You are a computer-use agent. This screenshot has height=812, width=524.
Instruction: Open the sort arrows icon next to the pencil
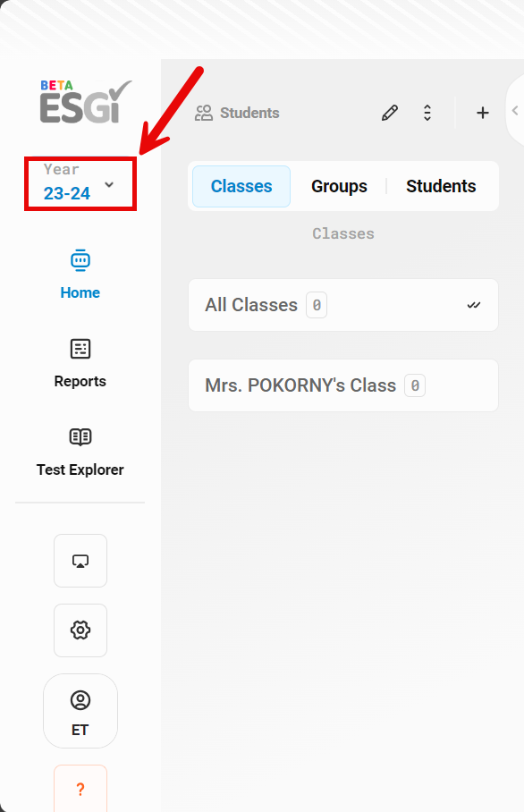[427, 113]
